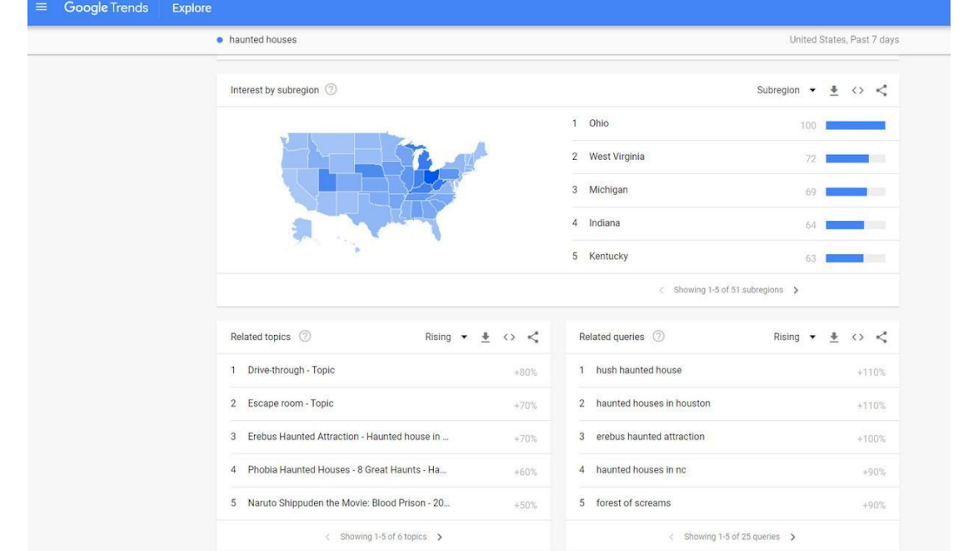The image size is (977, 551).
Task: Click the Google Trends logo
Action: pyautogui.click(x=105, y=8)
